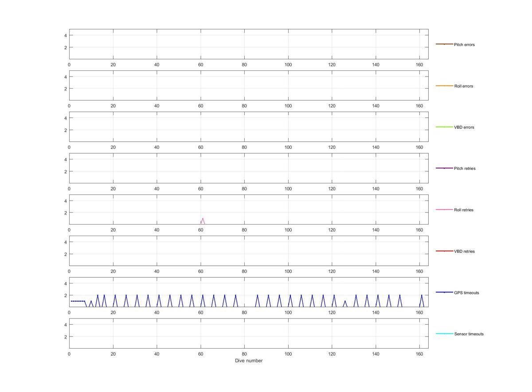The width and height of the screenshot is (532, 392).
Task: Click the flat GPS timeouts segment at dives 1-7
Action: point(78,301)
